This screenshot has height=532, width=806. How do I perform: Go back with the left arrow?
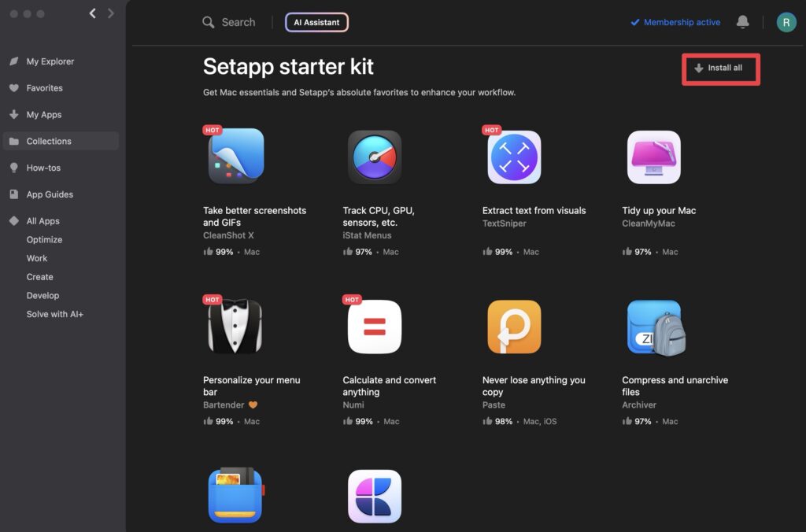pos(93,13)
